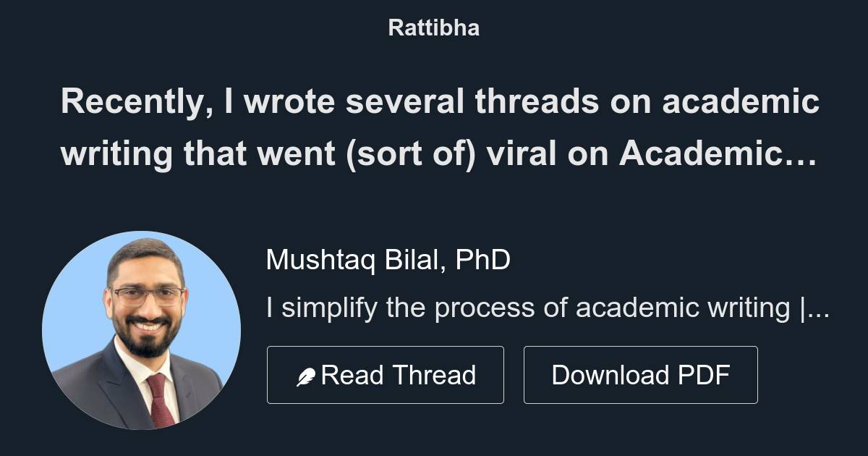Image resolution: width=868 pixels, height=456 pixels.
Task: Click Read Thread to view the full thread
Action: pos(386,374)
